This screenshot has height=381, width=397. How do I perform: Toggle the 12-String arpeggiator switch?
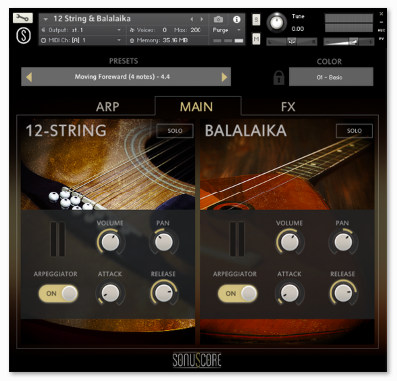(58, 294)
